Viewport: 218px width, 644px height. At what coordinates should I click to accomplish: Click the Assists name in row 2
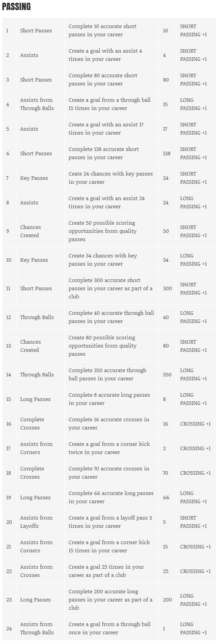coord(29,55)
